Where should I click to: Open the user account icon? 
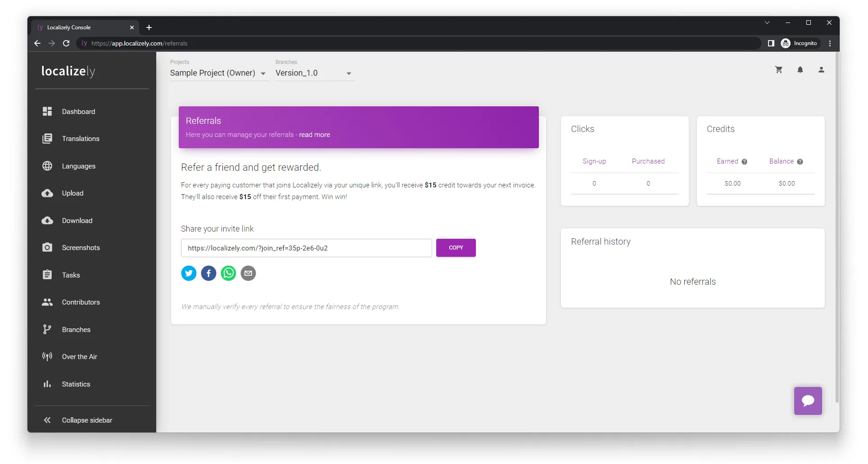[821, 70]
